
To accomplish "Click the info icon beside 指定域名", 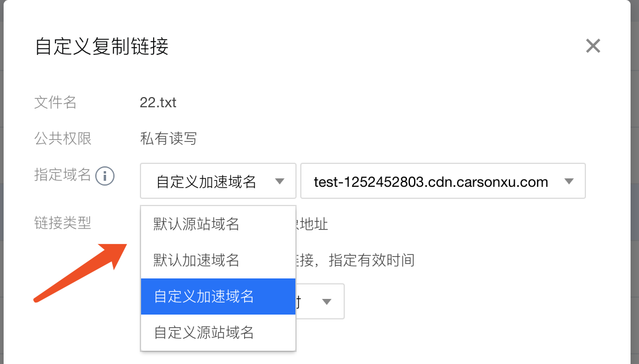I will tap(104, 175).
